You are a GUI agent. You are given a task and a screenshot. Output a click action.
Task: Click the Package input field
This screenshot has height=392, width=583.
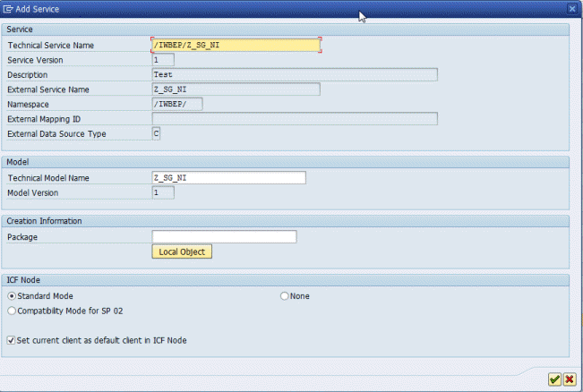(x=224, y=236)
